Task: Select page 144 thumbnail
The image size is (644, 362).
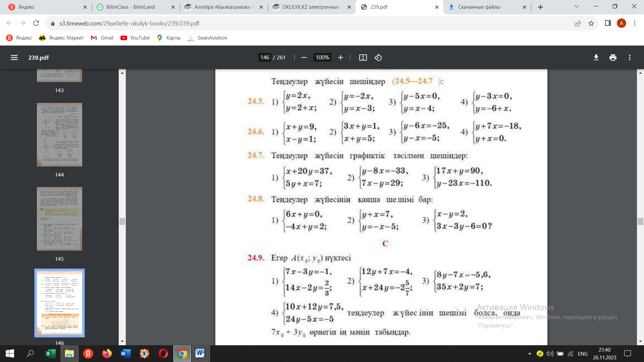Action: [59, 135]
